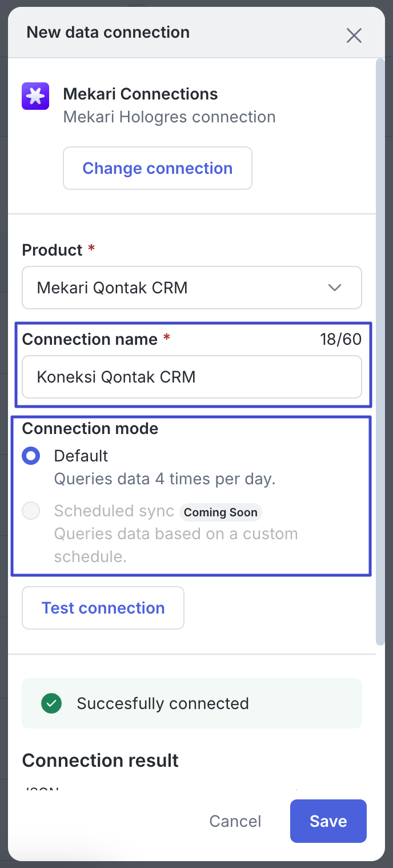Select the Scheduled sync radio option

point(31,511)
